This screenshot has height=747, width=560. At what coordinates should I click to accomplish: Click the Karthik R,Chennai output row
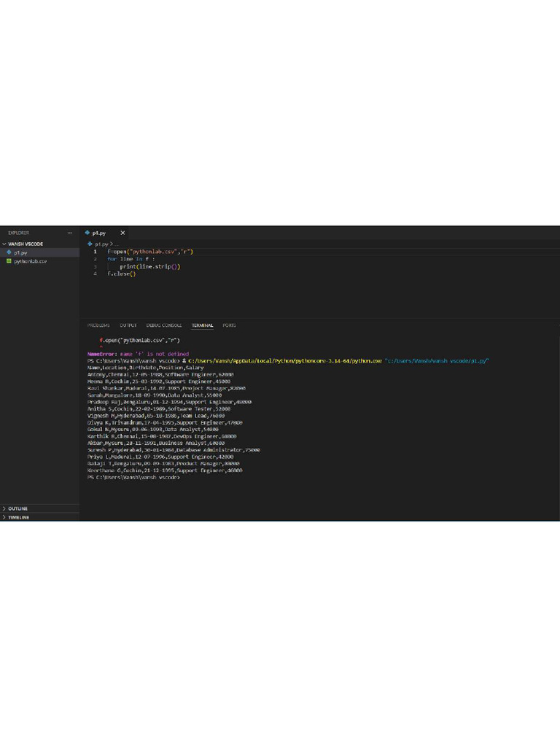click(162, 436)
